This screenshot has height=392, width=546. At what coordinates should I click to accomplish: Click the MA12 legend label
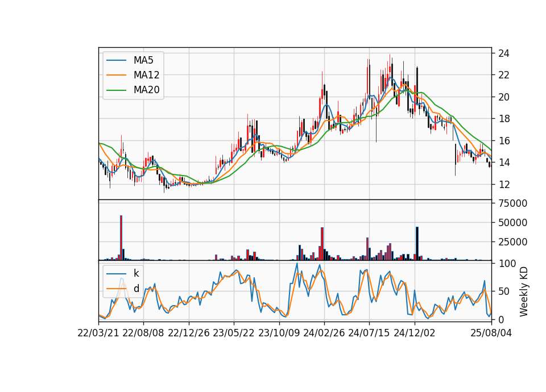pos(146,75)
